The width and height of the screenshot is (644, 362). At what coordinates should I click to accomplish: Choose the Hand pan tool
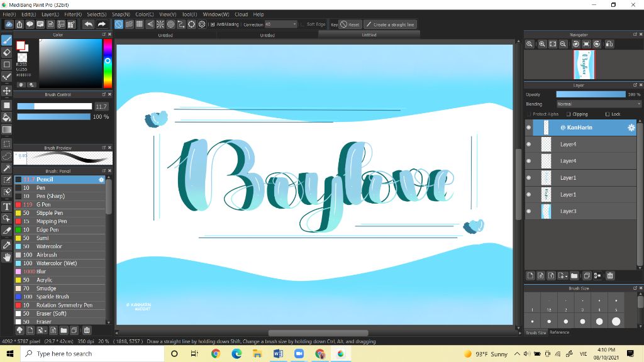[7, 257]
